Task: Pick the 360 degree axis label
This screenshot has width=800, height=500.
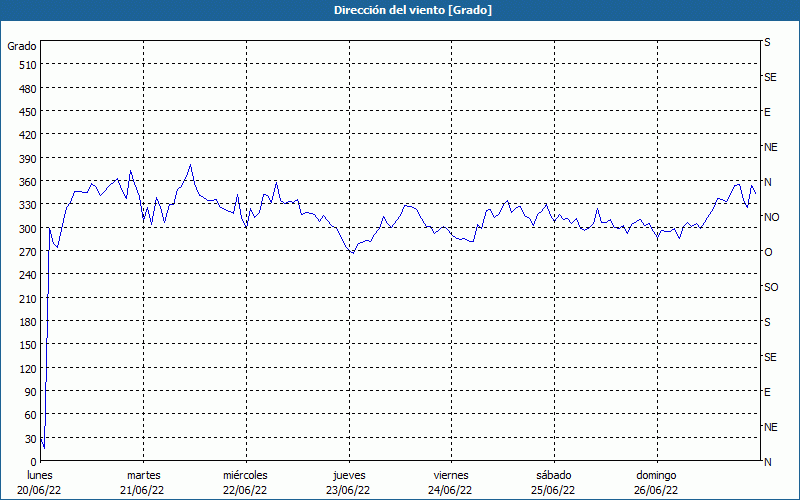Action: click(28, 182)
